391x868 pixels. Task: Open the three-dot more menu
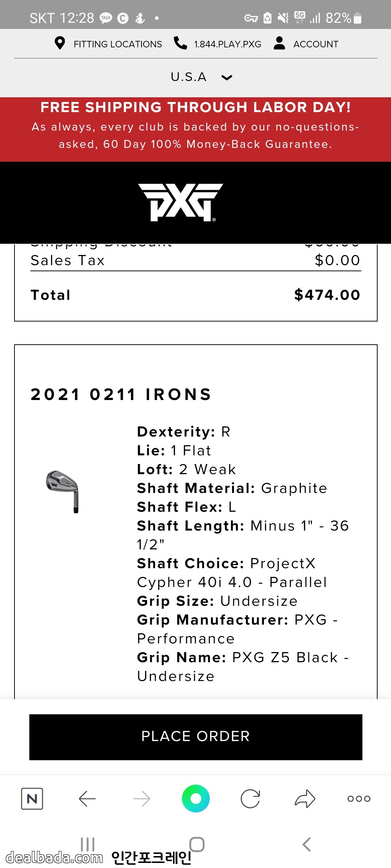359,799
